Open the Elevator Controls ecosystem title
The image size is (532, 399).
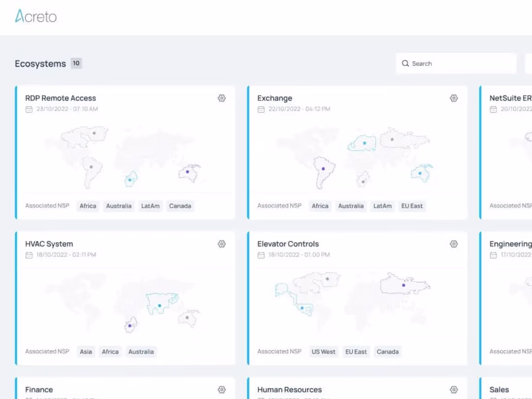(288, 244)
